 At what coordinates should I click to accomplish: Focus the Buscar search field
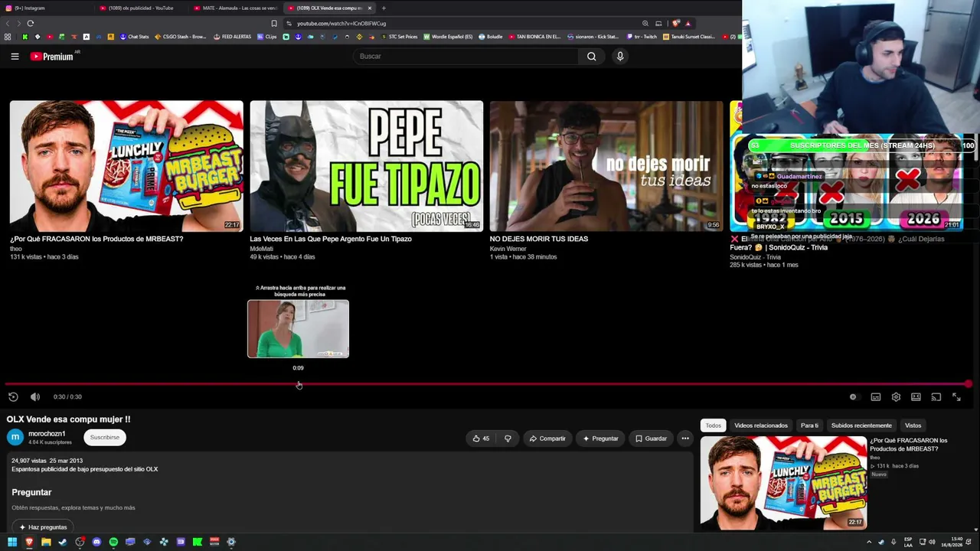467,56
